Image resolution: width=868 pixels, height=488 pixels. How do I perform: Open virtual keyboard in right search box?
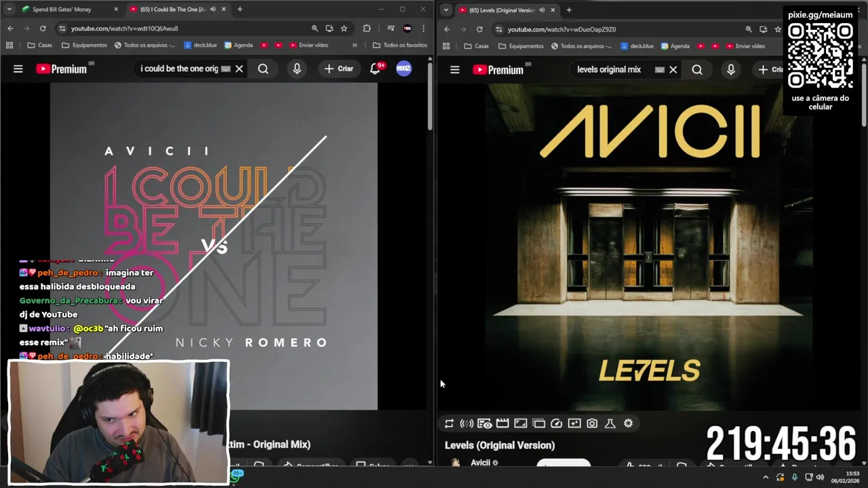click(659, 70)
